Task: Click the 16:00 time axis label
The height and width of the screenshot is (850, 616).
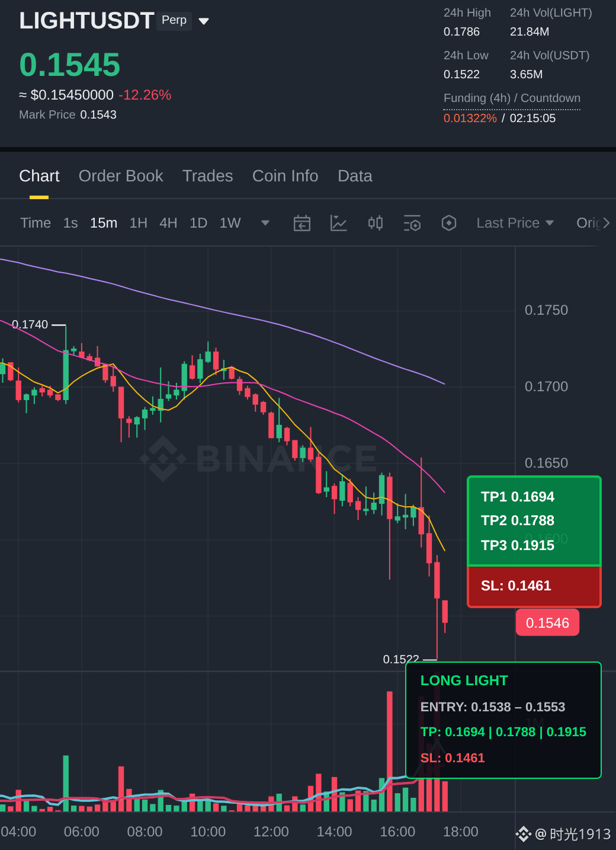Action: (397, 832)
